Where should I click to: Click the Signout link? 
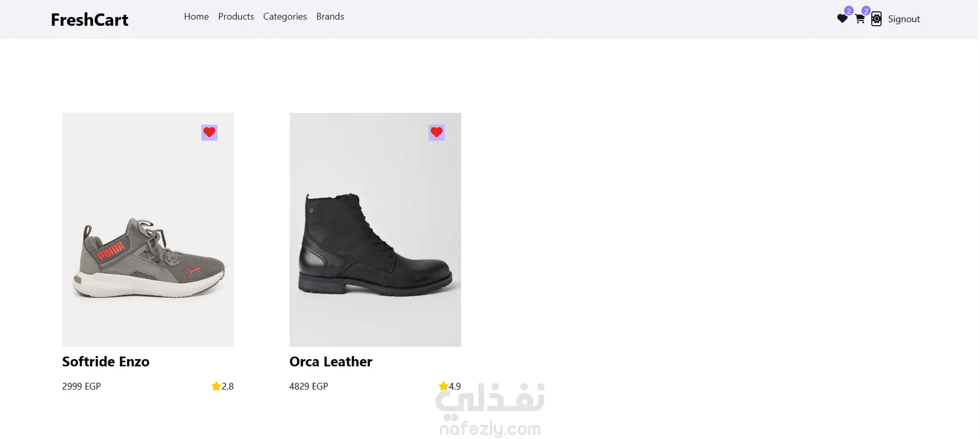point(904,19)
